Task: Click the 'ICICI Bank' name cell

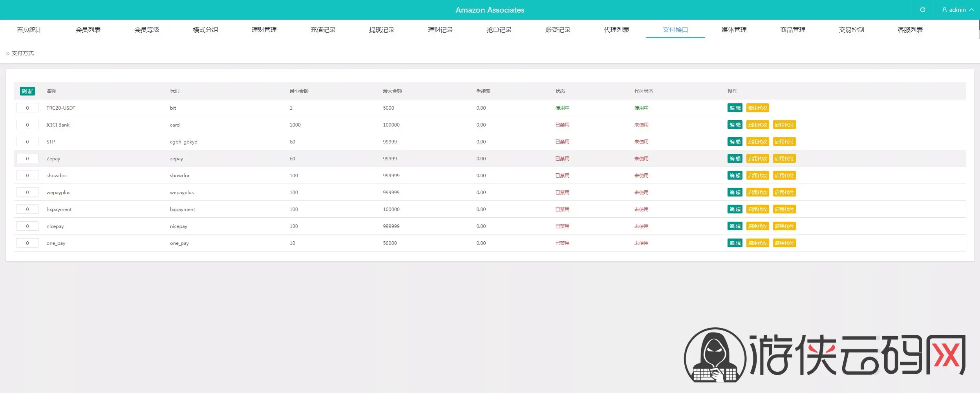Action: [x=58, y=125]
